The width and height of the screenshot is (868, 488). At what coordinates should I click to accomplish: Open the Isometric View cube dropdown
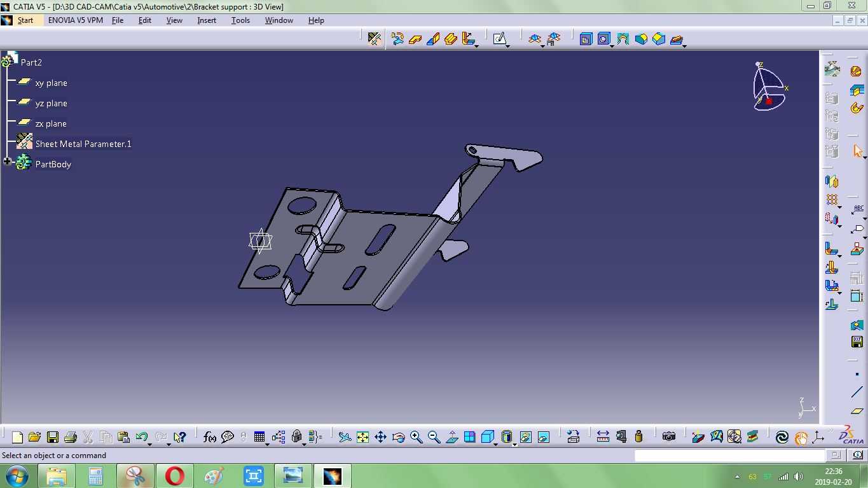(x=495, y=443)
